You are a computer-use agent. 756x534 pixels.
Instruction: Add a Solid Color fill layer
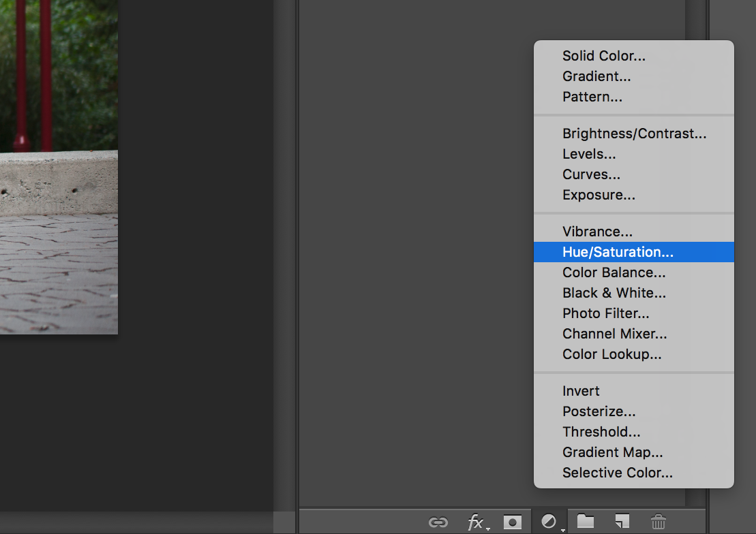tap(604, 56)
